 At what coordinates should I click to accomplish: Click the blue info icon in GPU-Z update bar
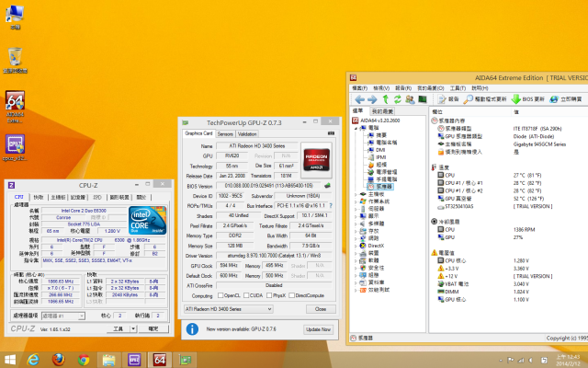[192, 329]
